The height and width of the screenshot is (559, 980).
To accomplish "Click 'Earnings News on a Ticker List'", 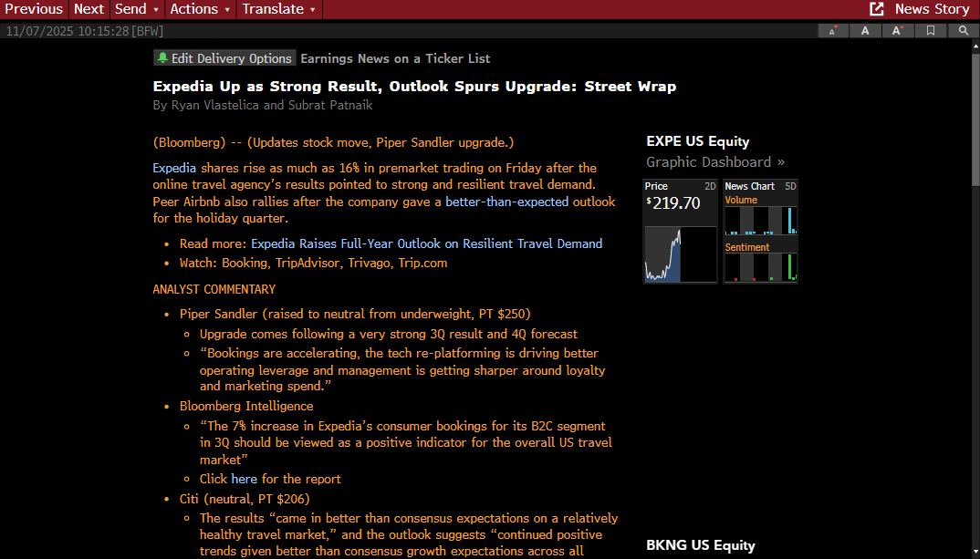I will click(395, 58).
